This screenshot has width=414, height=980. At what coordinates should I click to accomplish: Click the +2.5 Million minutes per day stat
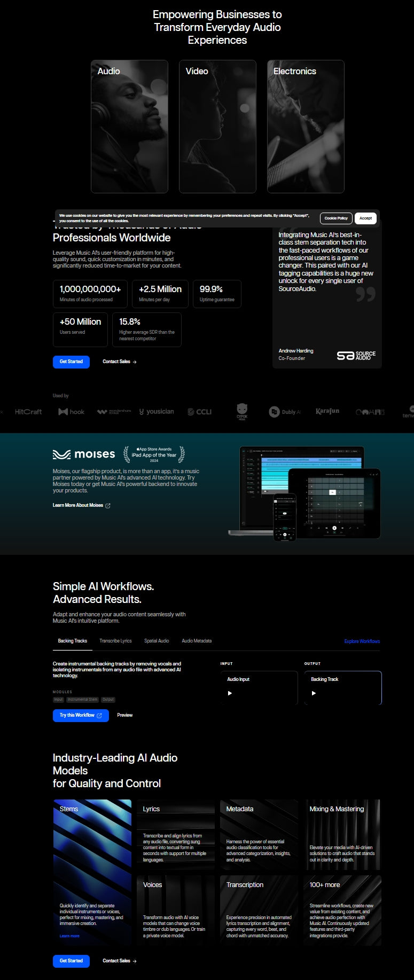point(160,294)
